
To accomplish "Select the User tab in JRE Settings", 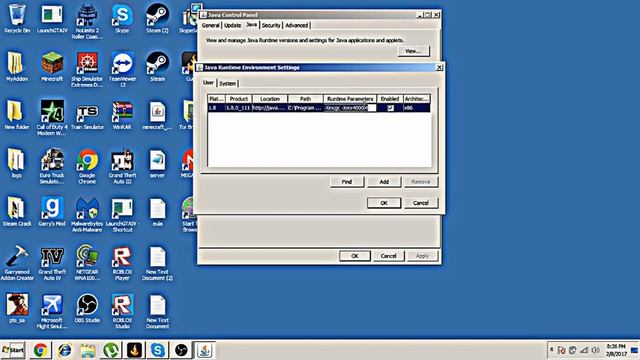I will [209, 83].
